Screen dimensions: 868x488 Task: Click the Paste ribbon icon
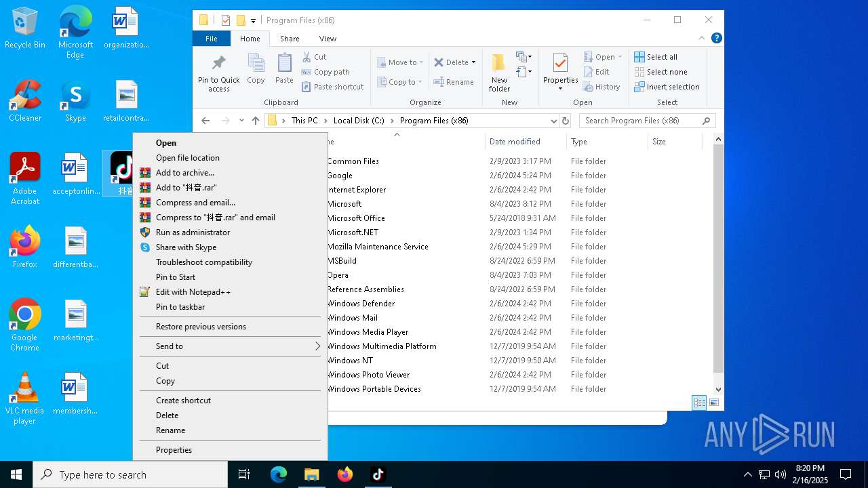tap(284, 68)
